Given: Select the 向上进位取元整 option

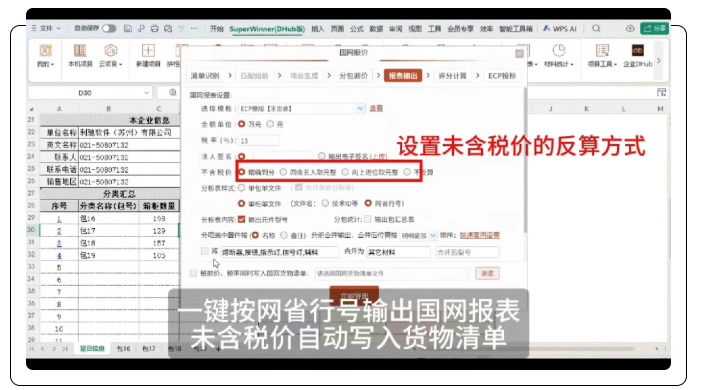Looking at the screenshot, I should click(x=345, y=172).
